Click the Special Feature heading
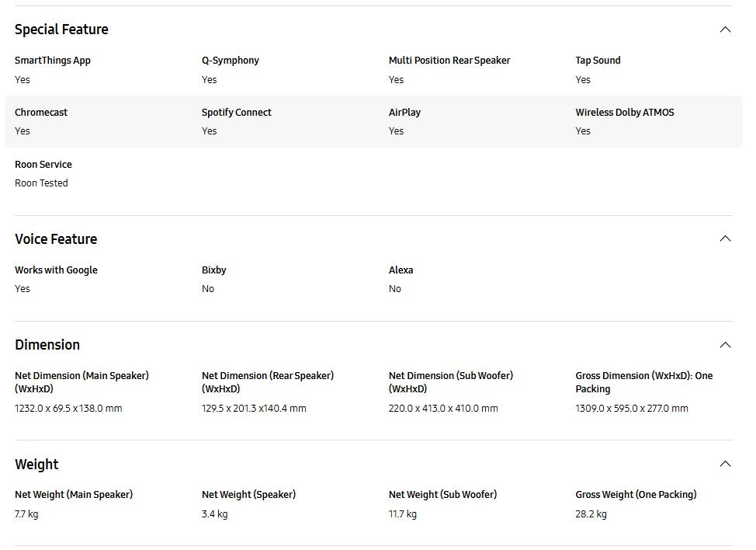 (x=61, y=30)
